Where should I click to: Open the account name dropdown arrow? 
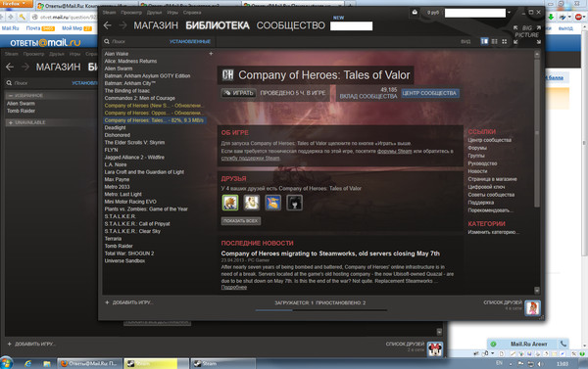509,13
